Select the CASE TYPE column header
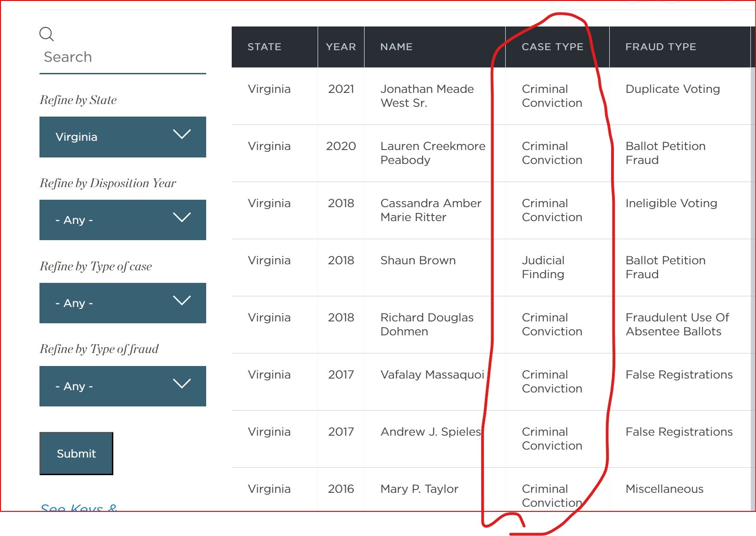 [552, 47]
